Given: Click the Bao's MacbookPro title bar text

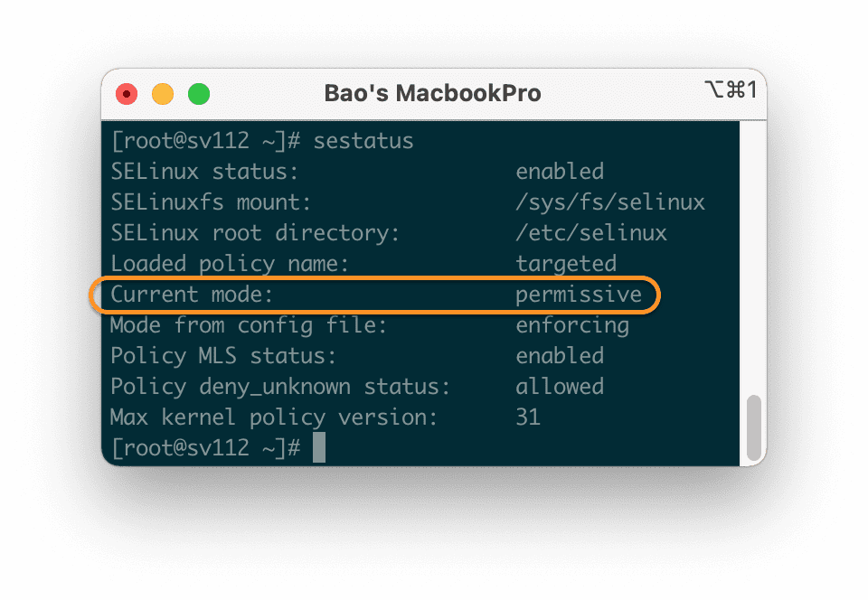Looking at the screenshot, I should (432, 93).
